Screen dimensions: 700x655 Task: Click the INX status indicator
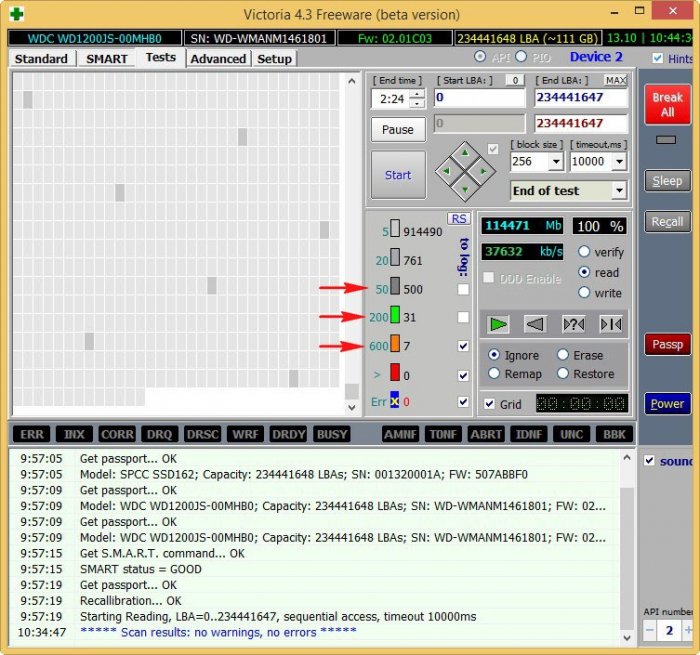coord(74,434)
